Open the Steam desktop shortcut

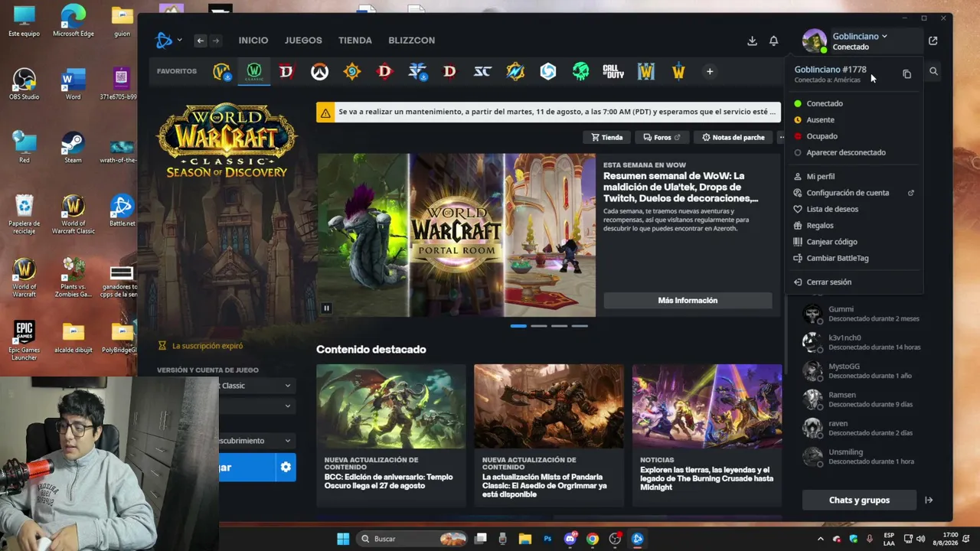[x=73, y=147]
